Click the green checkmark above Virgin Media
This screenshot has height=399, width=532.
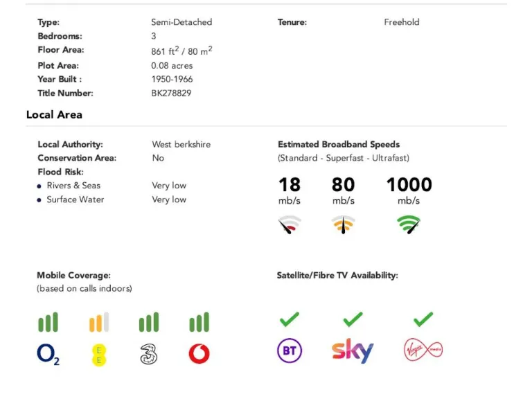(423, 319)
